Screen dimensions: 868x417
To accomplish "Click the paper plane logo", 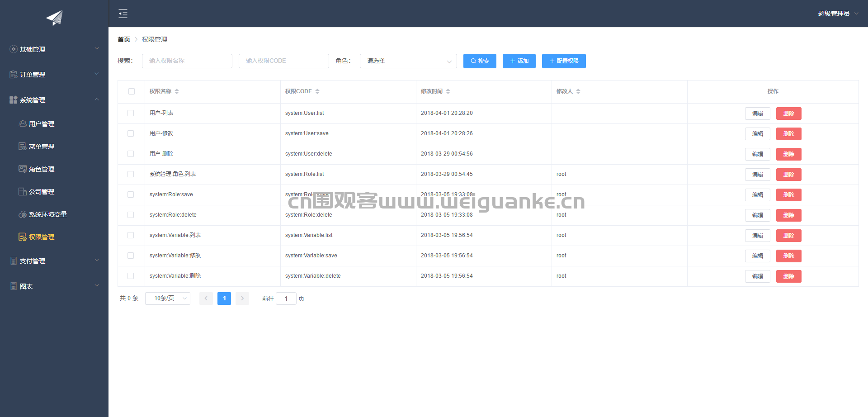I will point(54,18).
